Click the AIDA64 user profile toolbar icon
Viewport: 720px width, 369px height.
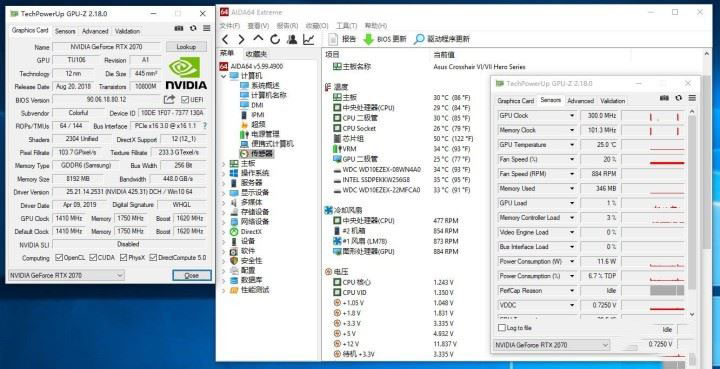(x=292, y=39)
